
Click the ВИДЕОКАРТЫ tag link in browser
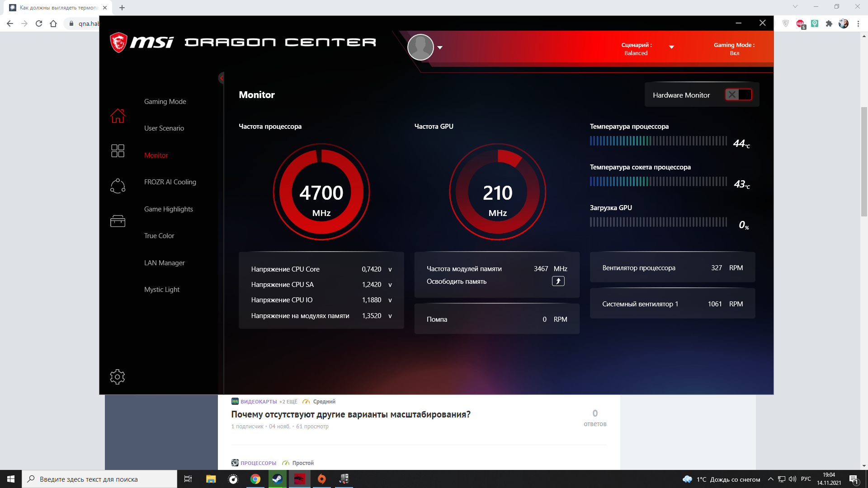click(259, 402)
